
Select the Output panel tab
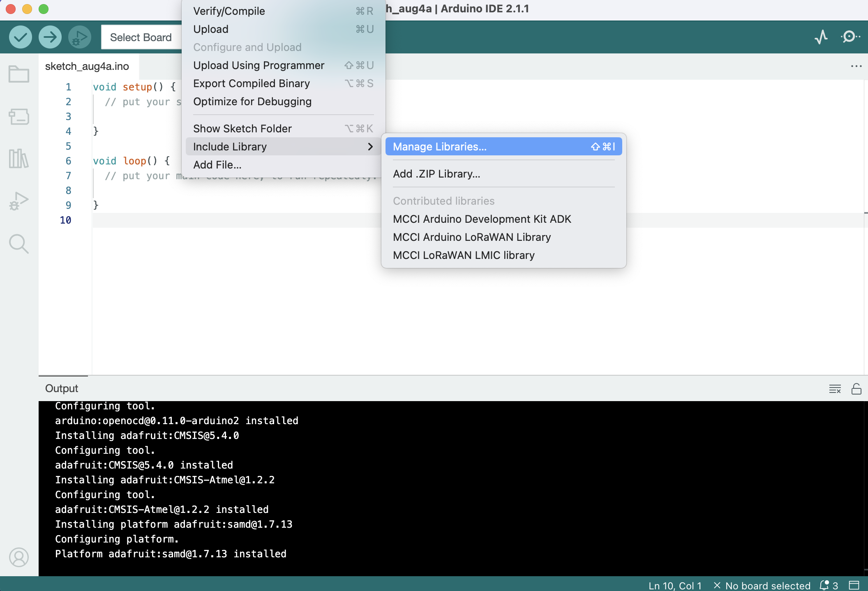(62, 388)
